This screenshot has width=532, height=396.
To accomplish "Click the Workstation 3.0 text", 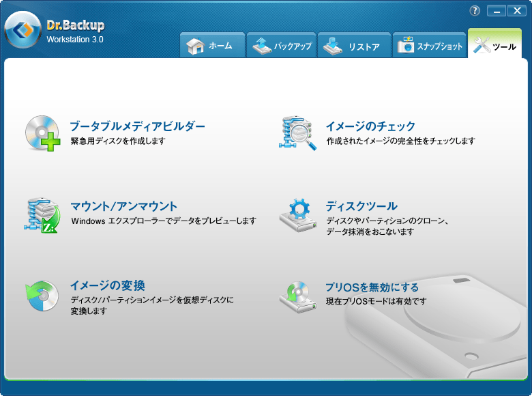I will click(x=75, y=40).
